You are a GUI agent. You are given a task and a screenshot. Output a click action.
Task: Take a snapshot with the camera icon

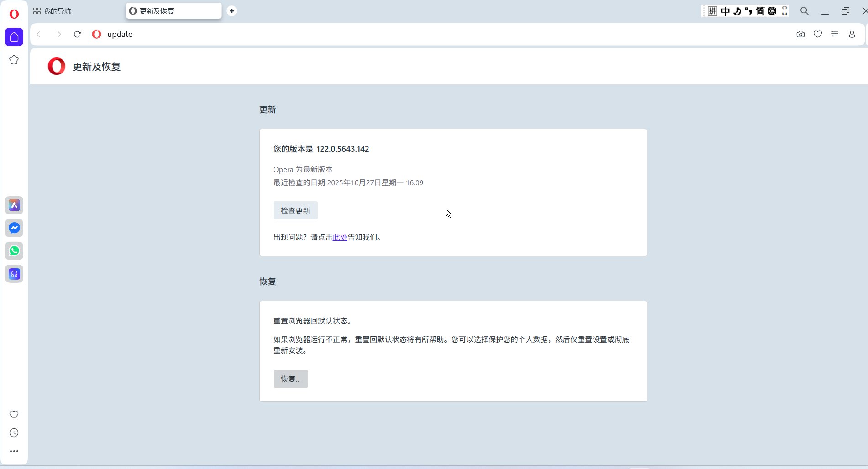(x=800, y=34)
